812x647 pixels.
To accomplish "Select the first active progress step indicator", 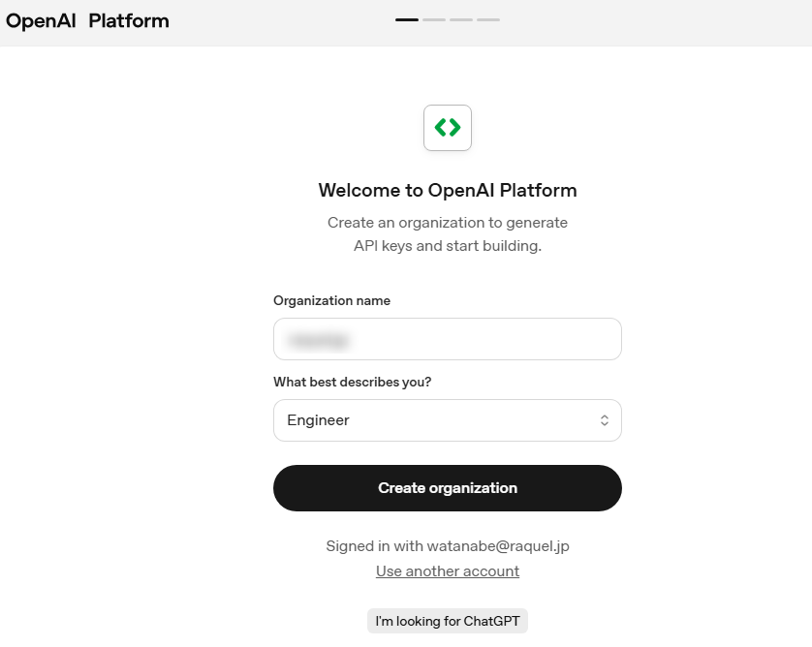I will 407,19.
